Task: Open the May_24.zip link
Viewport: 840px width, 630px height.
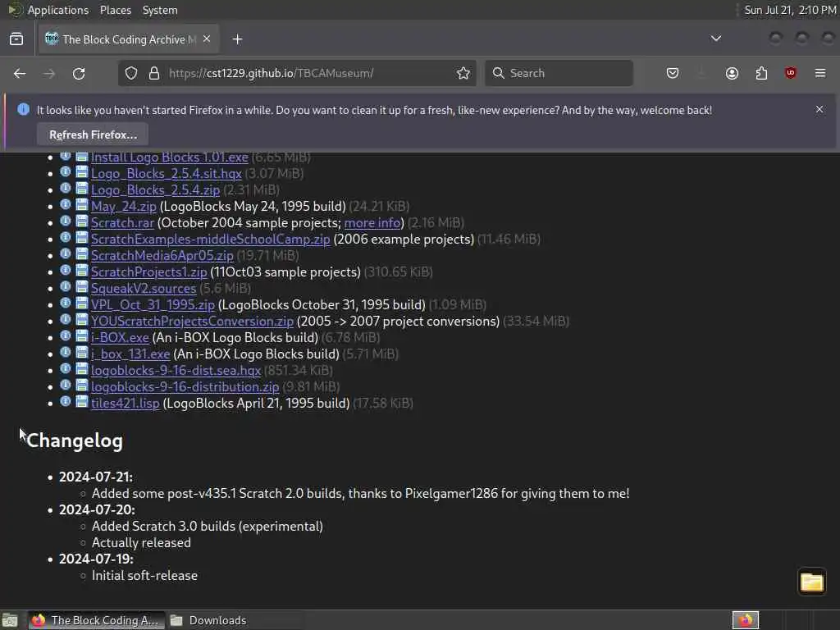Action: (x=124, y=207)
